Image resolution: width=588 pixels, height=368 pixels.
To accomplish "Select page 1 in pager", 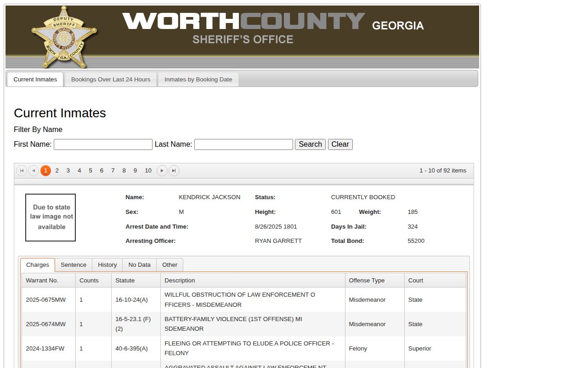I will tap(45, 171).
